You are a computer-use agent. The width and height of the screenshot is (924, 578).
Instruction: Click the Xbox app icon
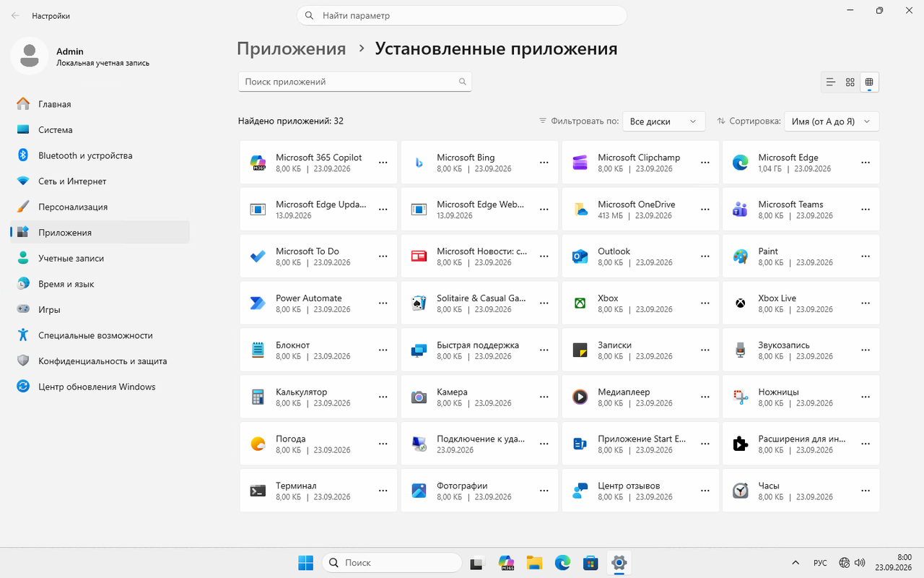tap(580, 303)
